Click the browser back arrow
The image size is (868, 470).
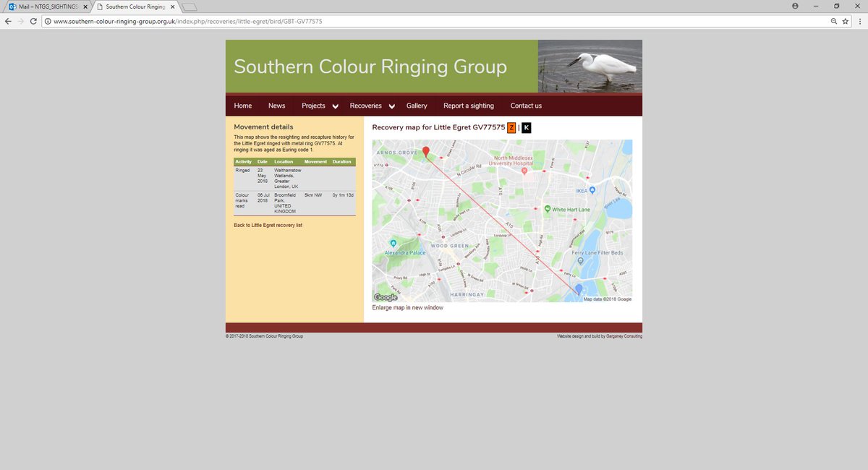(8, 21)
